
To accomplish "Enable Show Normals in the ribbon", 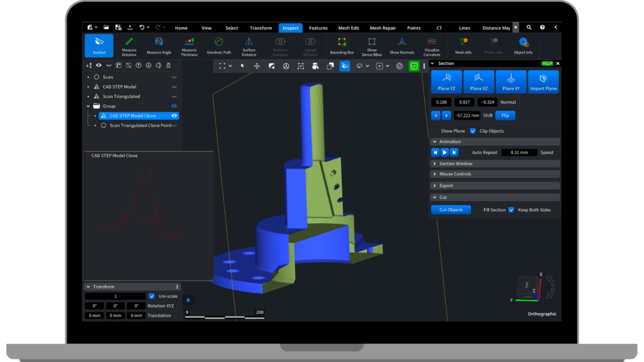I will 402,45.
